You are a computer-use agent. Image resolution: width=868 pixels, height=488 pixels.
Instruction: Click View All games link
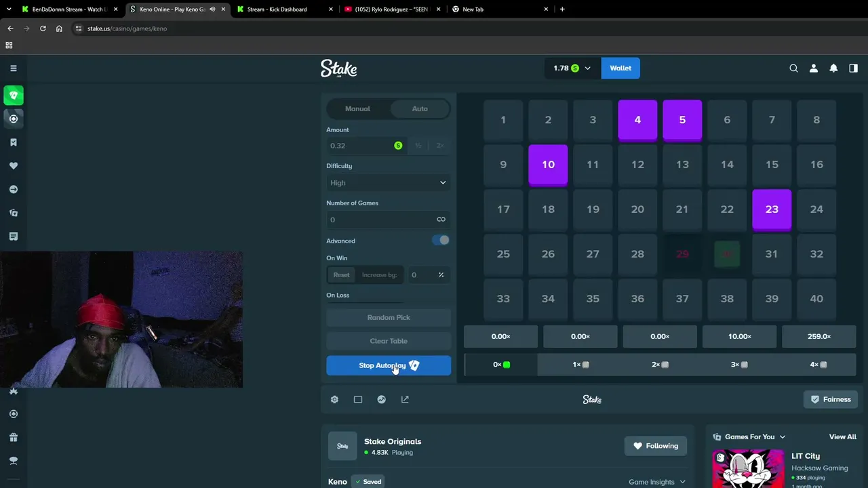point(843,437)
